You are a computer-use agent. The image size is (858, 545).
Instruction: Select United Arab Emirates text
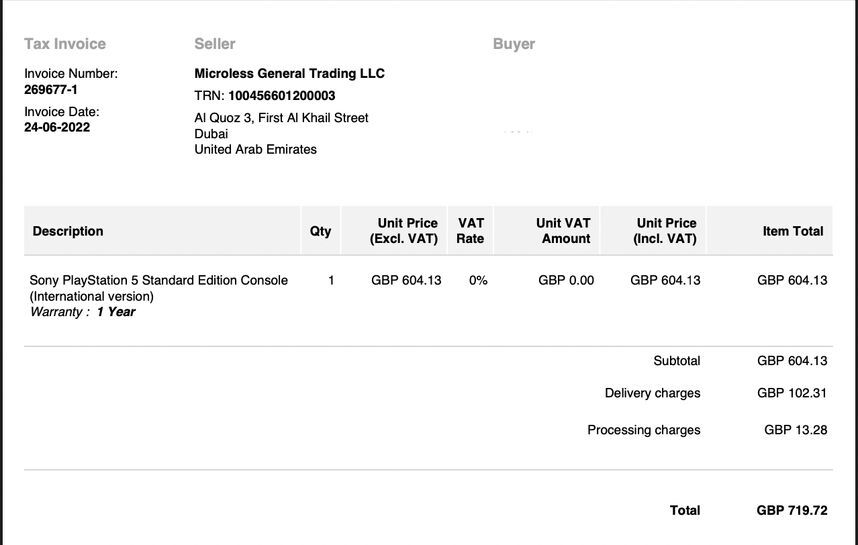(x=255, y=149)
